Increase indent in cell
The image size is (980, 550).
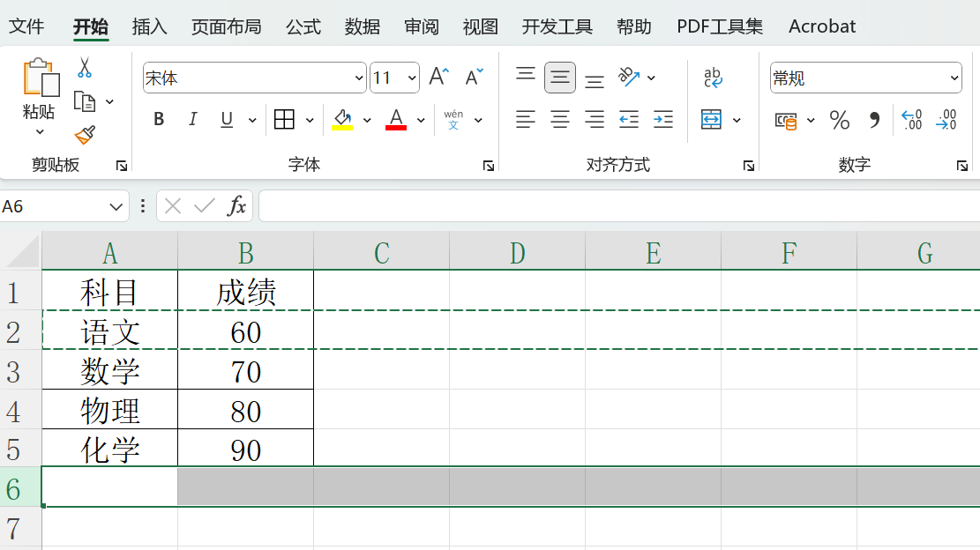click(663, 119)
